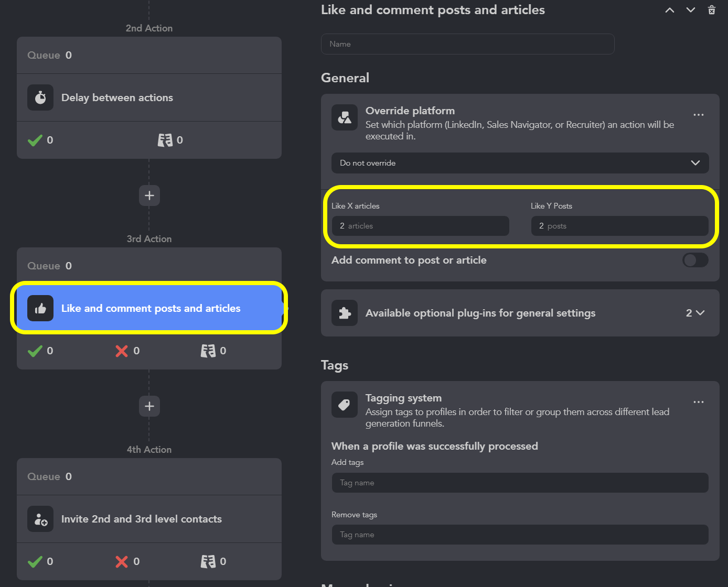Click the puzzle plug-in icon

tap(345, 313)
